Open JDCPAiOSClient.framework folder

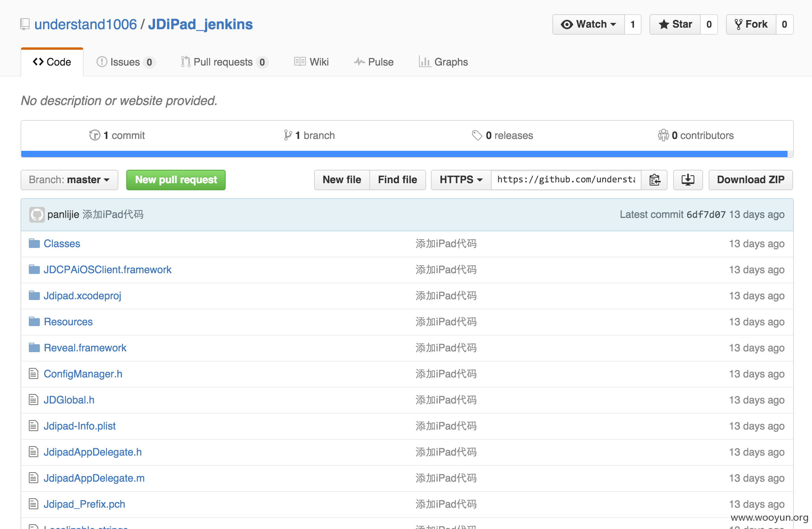coord(108,270)
